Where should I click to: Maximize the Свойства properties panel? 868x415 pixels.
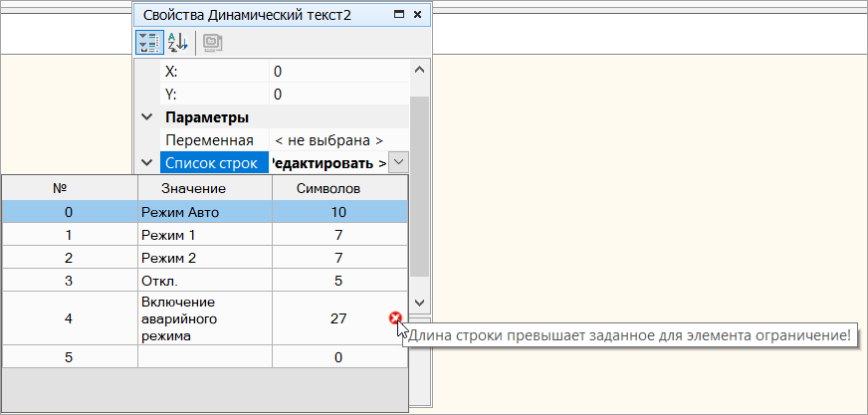coord(399,16)
